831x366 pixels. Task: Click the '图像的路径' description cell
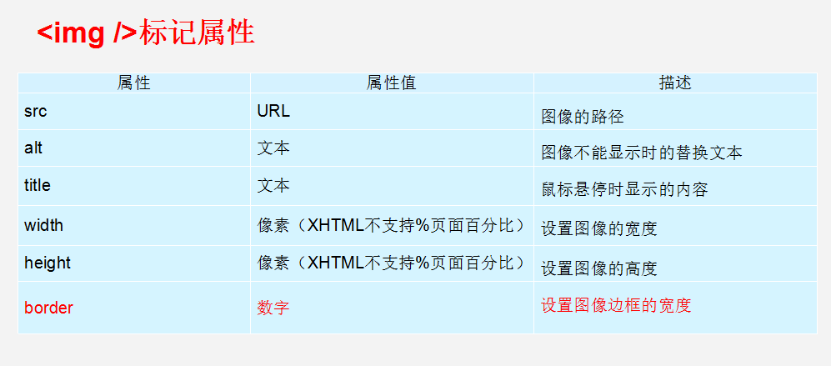(x=675, y=112)
